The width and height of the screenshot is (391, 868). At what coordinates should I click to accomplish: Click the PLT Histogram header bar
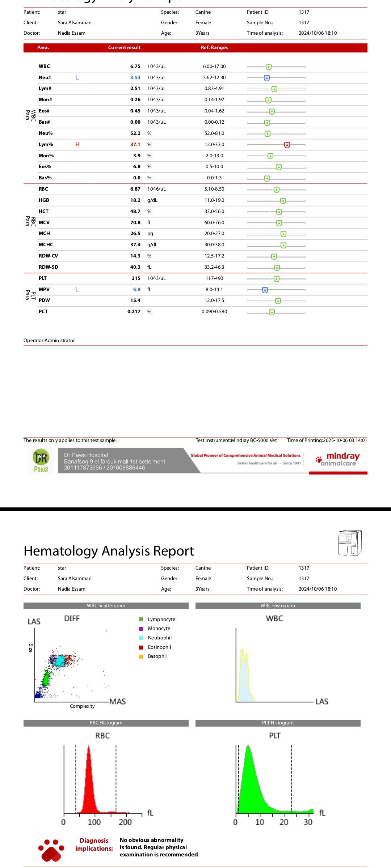click(278, 723)
